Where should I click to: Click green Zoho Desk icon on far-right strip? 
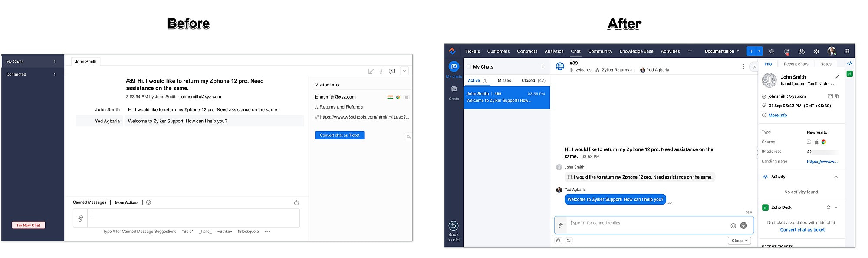tap(850, 74)
